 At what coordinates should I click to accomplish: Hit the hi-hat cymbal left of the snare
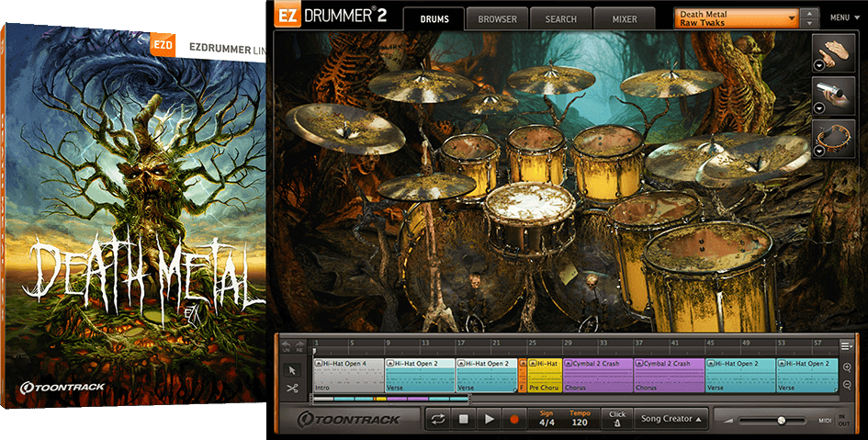tap(426, 187)
